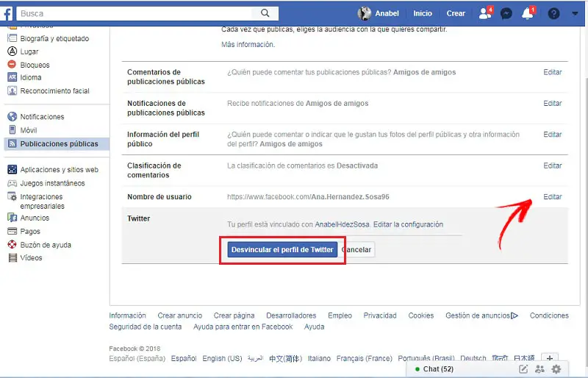Click the Vídeos film icon
The width and height of the screenshot is (588, 378).
[x=12, y=258]
